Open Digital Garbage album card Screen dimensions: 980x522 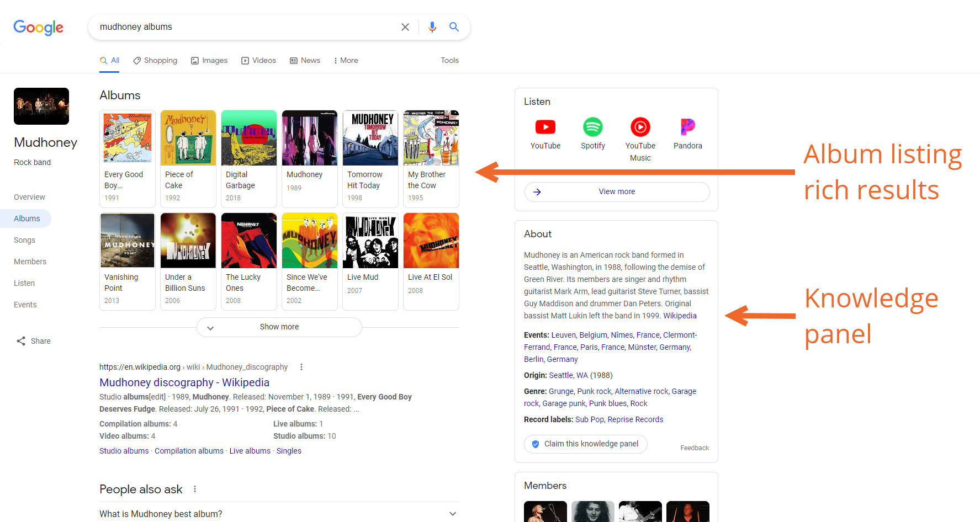click(x=249, y=159)
